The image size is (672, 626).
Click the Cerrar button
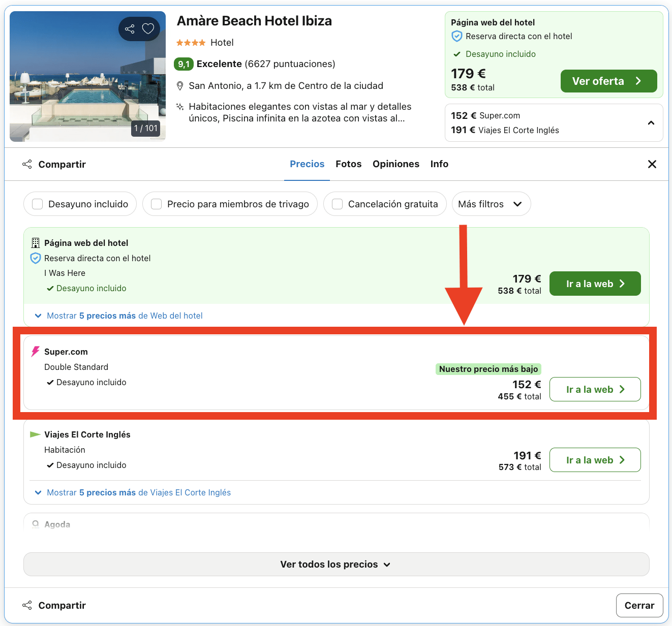click(639, 605)
